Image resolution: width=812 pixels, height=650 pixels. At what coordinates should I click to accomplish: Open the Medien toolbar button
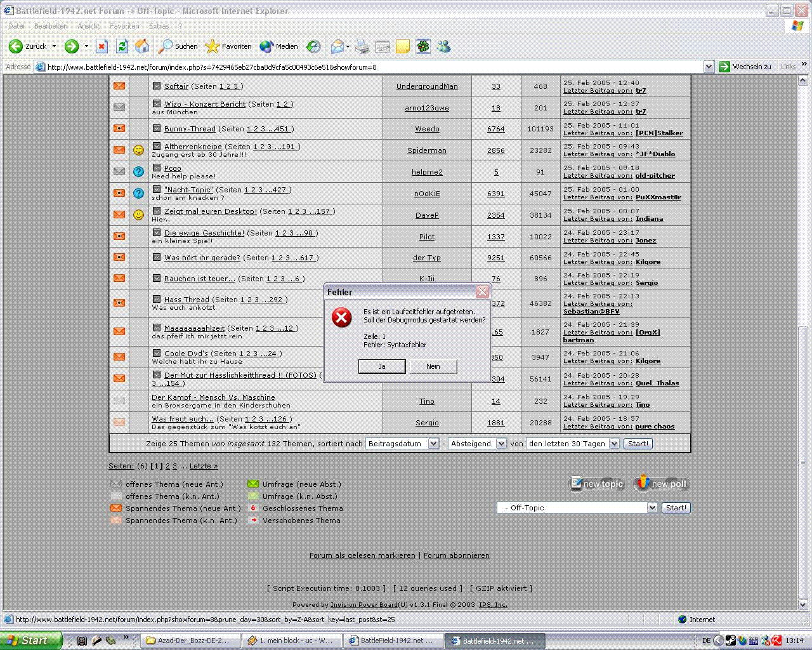279,46
